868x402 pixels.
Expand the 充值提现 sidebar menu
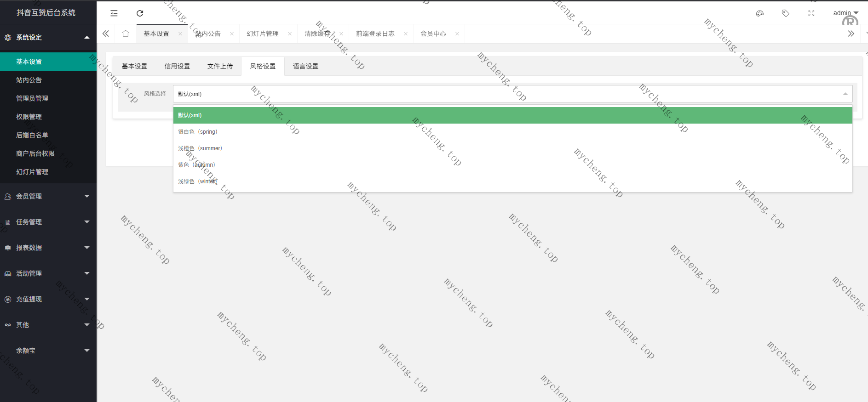point(48,299)
